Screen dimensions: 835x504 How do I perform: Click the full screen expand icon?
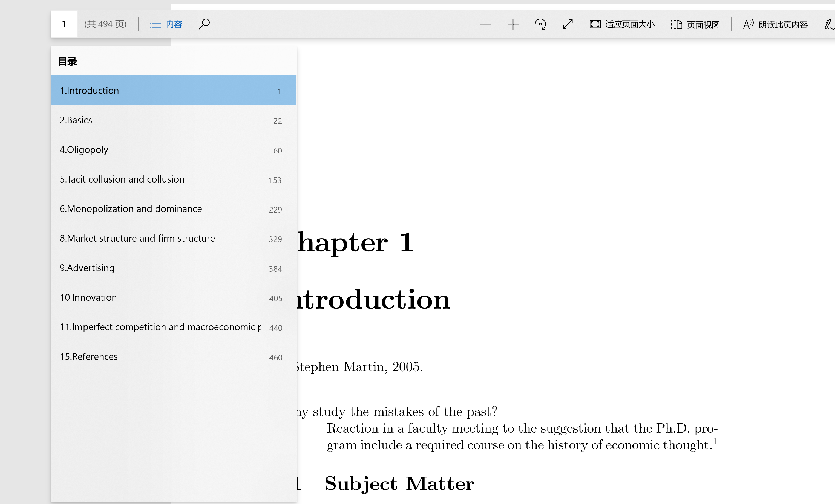pyautogui.click(x=568, y=24)
